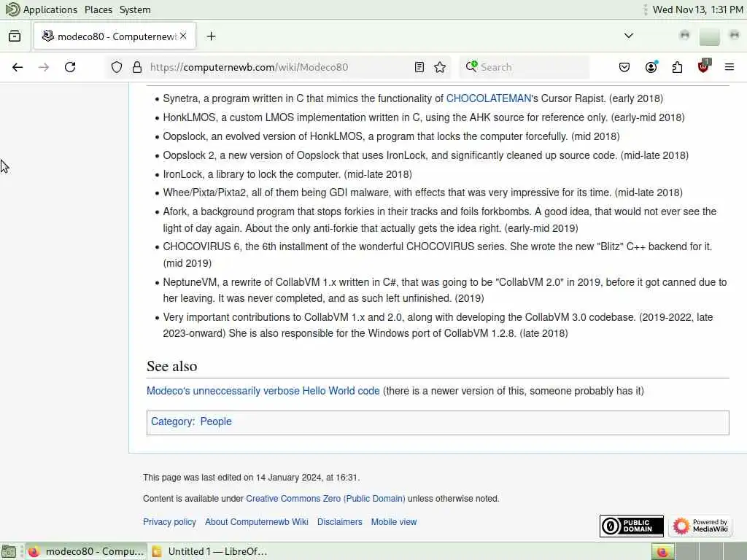Click the MATE logo in the top panel
The height and width of the screenshot is (560, 747).
(12, 9)
